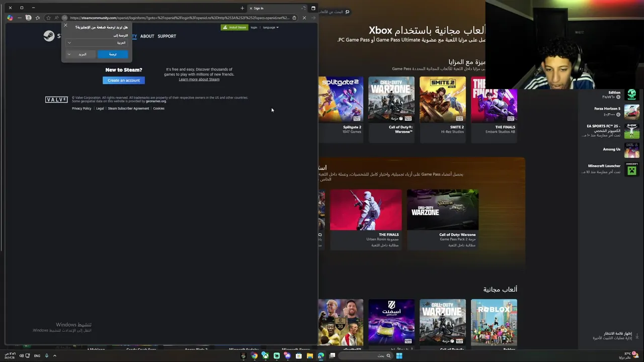Viewport: 644px width, 362px height.
Task: Open Learn more about Steam link
Action: [199, 79]
